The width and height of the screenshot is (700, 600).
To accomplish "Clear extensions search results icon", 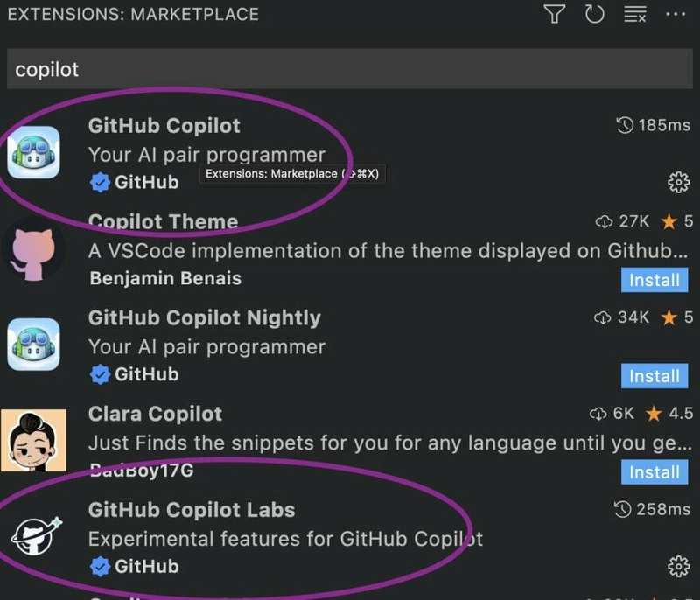I will pos(634,15).
